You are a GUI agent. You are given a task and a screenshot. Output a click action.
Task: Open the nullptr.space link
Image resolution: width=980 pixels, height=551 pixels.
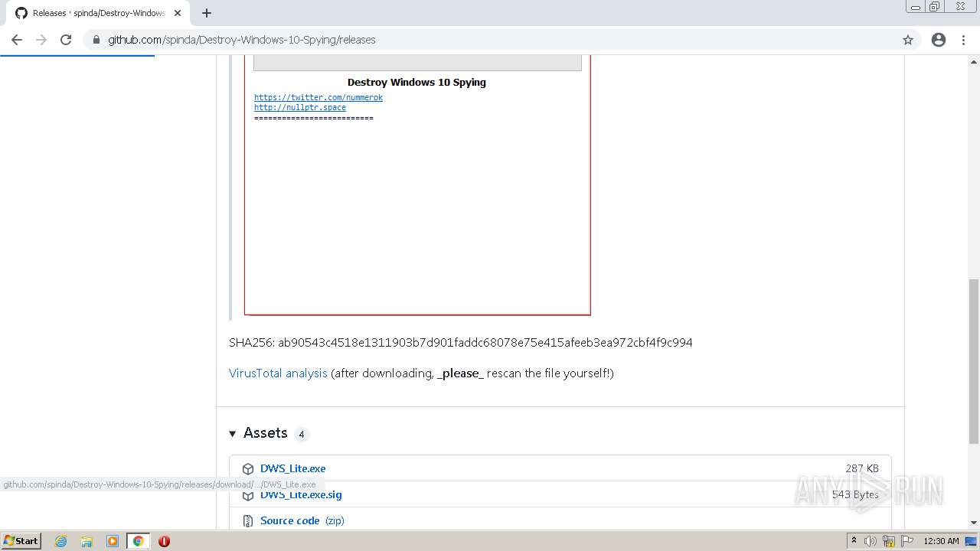(x=300, y=108)
